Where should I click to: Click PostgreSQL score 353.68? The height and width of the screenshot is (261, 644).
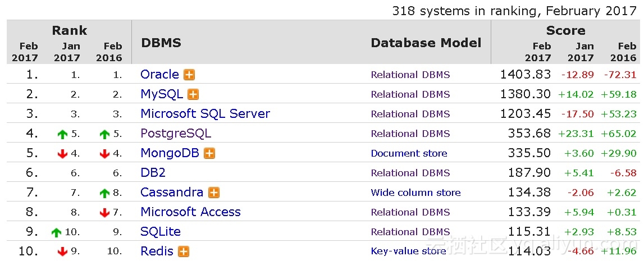[x=529, y=134]
